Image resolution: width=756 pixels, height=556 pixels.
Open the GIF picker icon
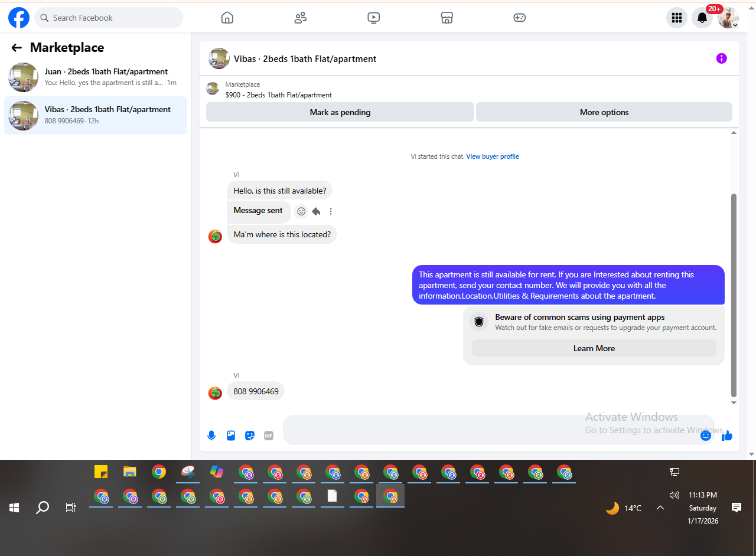point(269,436)
